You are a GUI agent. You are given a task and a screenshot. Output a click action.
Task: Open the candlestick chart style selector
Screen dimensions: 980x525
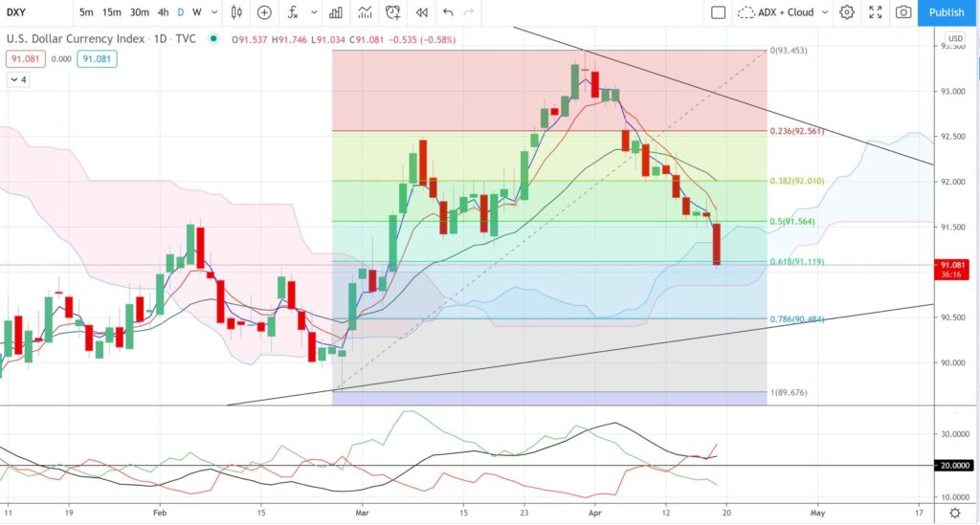[x=236, y=12]
